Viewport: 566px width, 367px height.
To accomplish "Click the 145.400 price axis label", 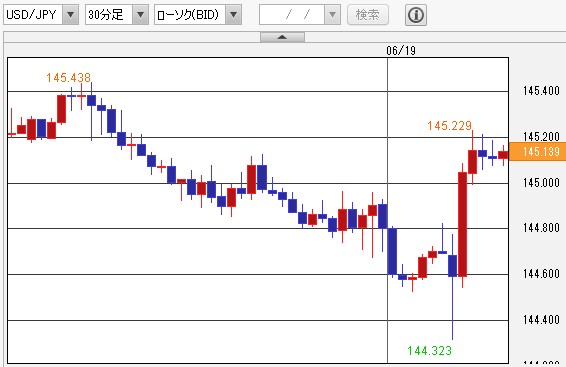I will point(541,91).
